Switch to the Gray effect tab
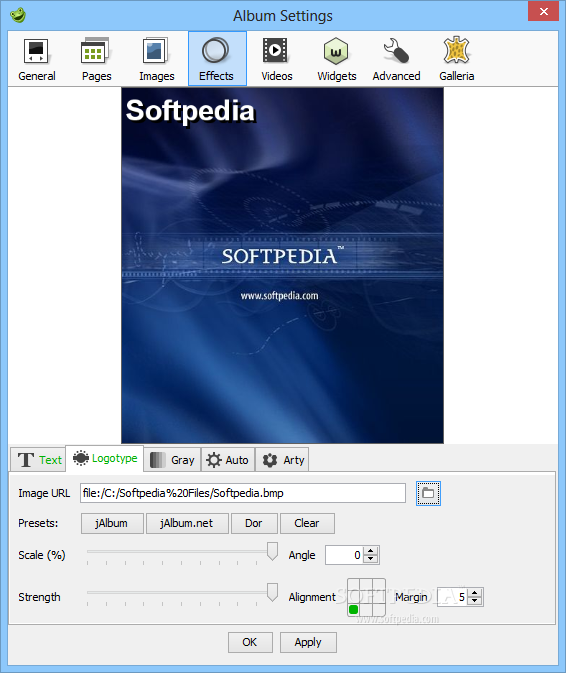Image resolution: width=566 pixels, height=673 pixels. (172, 460)
